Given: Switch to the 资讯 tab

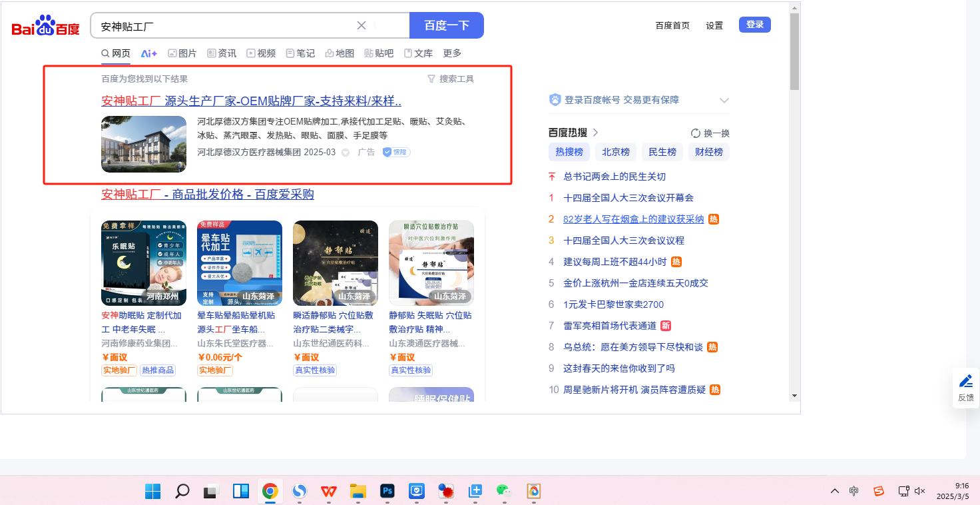Looking at the screenshot, I should coord(222,53).
